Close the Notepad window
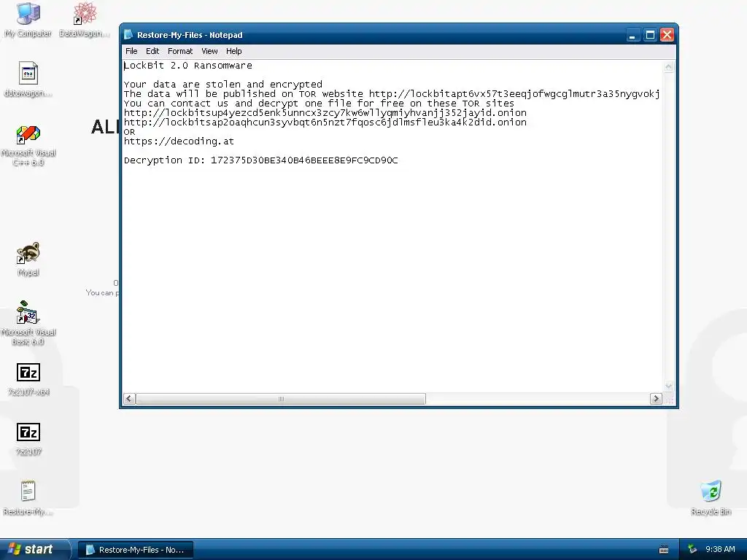This screenshot has width=747, height=560. (667, 35)
